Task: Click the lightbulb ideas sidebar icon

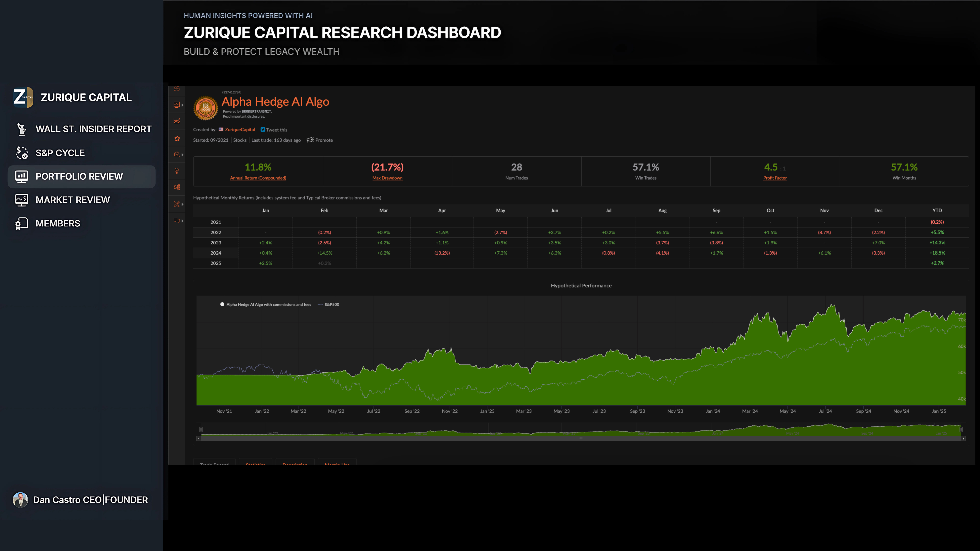Action: coord(177,171)
